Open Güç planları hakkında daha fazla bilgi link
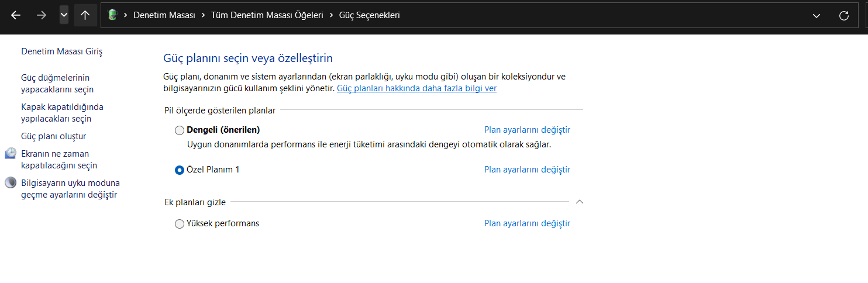 (x=416, y=88)
